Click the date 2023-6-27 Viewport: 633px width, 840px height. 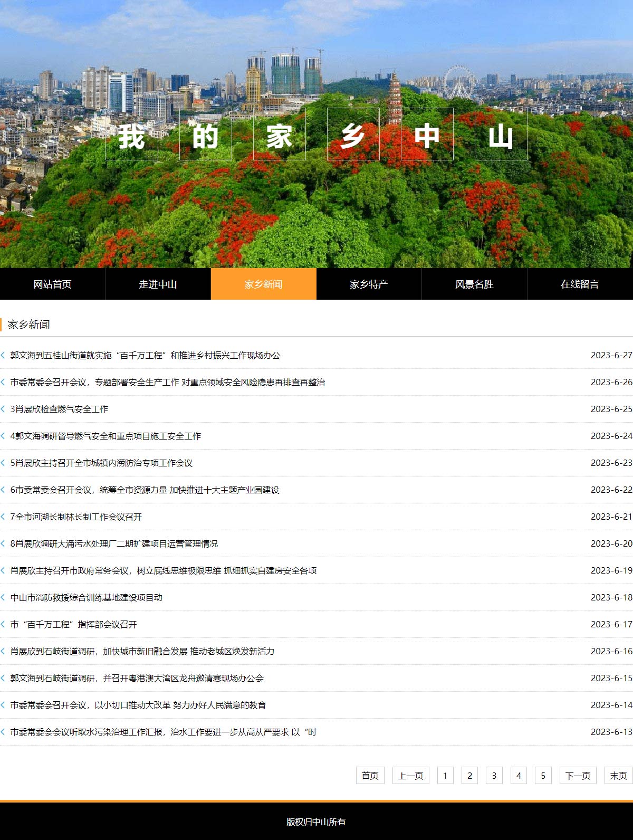pyautogui.click(x=611, y=356)
